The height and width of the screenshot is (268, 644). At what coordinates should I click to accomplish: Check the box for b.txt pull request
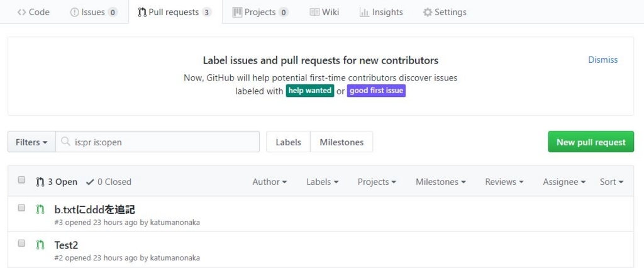(21, 208)
